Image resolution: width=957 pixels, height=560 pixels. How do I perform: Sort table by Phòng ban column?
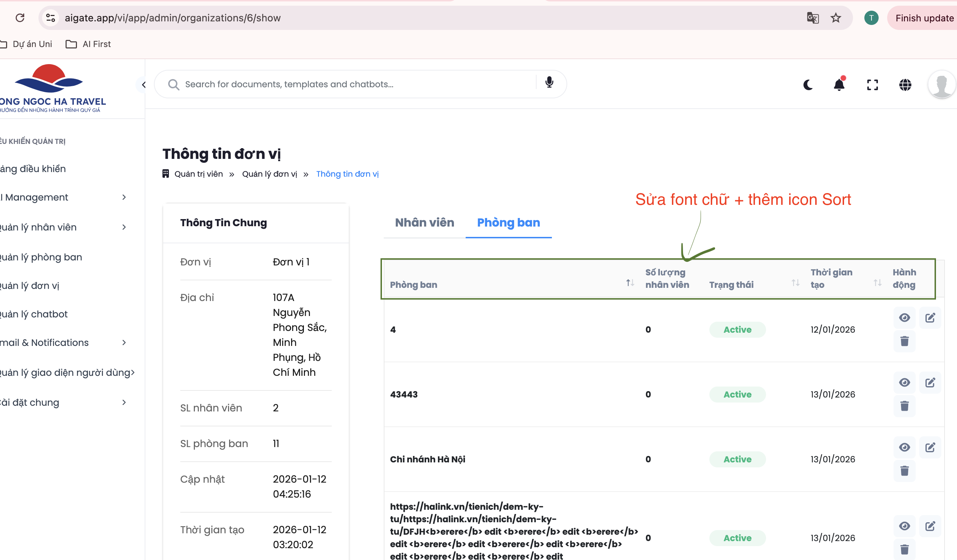pyautogui.click(x=630, y=283)
